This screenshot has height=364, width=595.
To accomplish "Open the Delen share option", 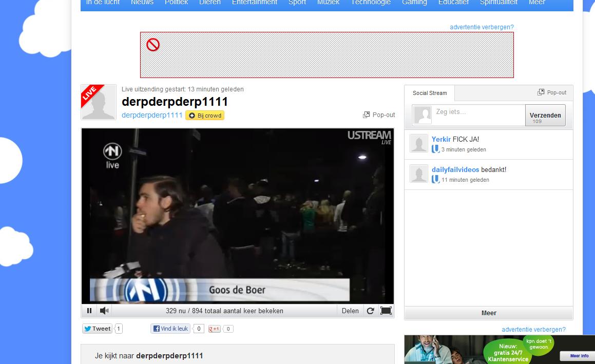I will point(350,311).
